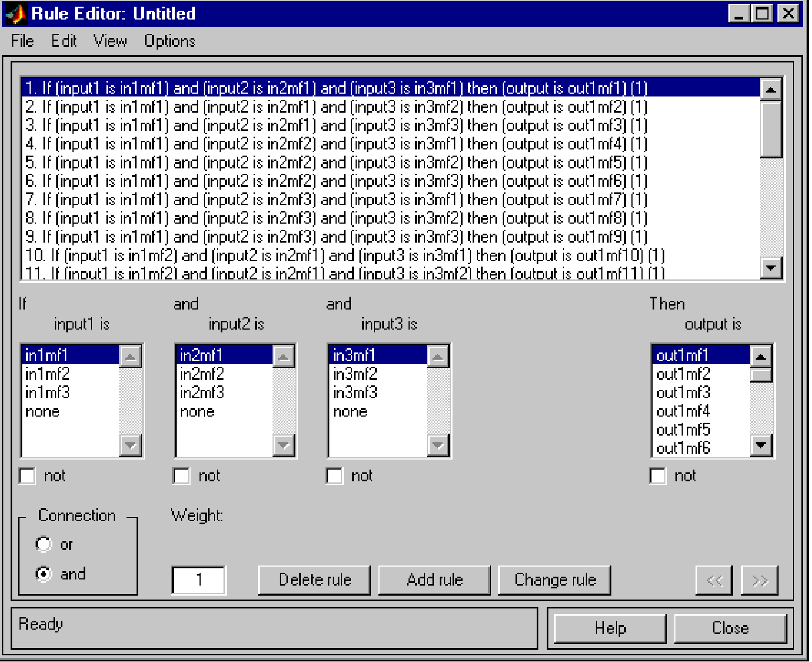This screenshot has height=662, width=812.
Task: Select out1mf4 in the output list
Action: tap(701, 411)
